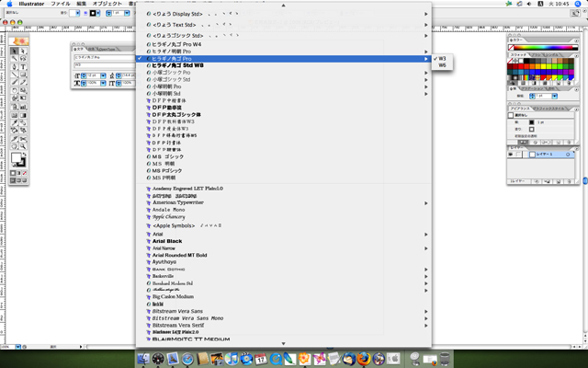Open ファイル menu in menu bar
The width and height of the screenshot is (588, 368).
61,4
